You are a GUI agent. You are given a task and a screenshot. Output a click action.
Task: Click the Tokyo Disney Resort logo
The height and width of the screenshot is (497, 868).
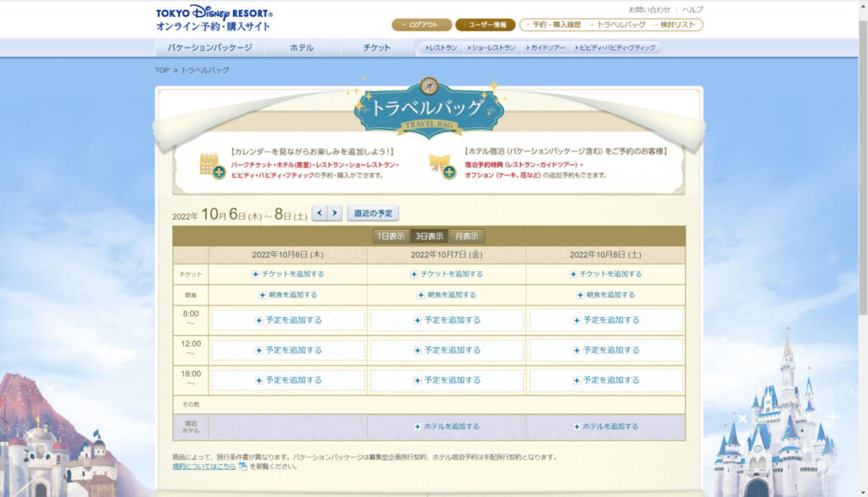[x=214, y=19]
